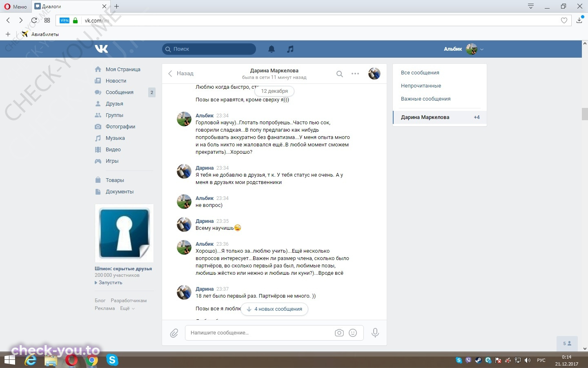The image size is (588, 368).
Task: Open Windows Start button
Action: 10,360
